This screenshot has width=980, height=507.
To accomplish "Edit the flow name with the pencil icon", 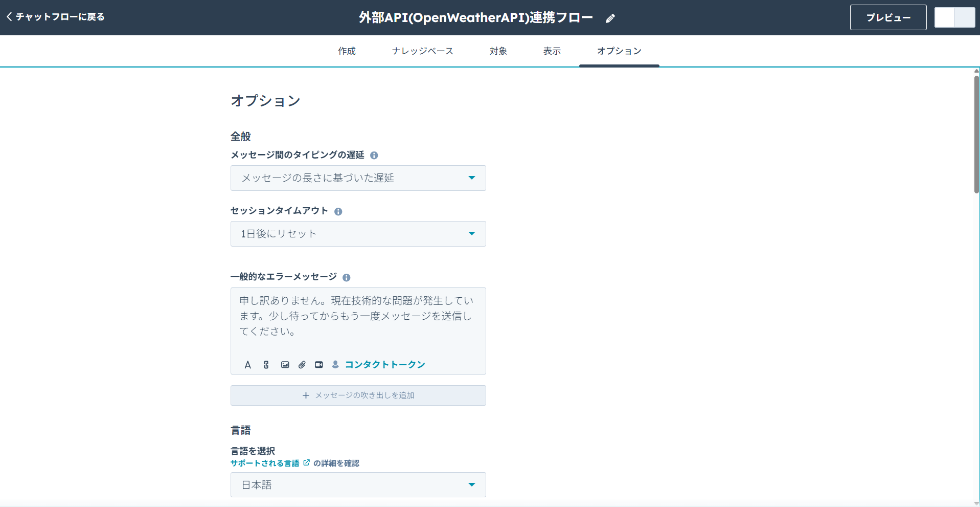I will click(x=610, y=18).
